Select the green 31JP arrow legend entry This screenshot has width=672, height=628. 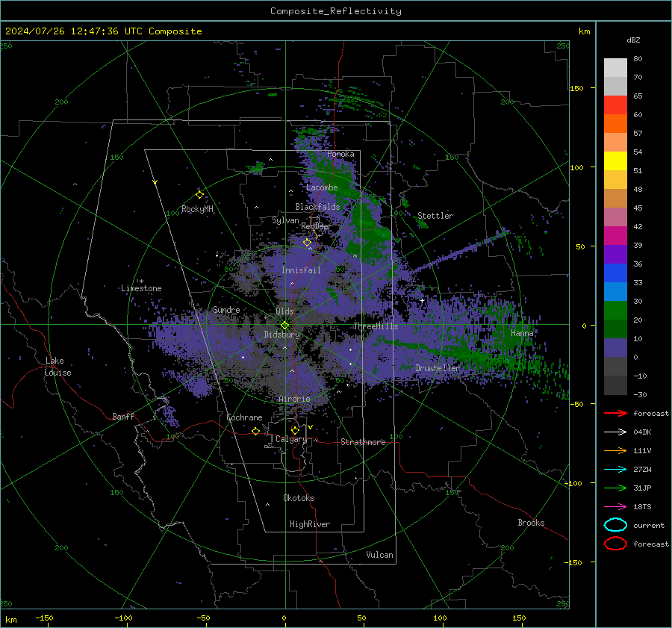click(615, 488)
